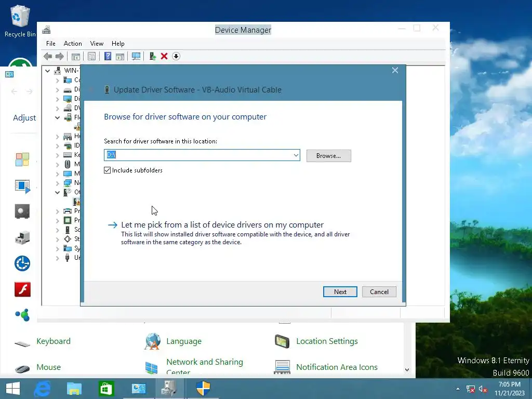Click the shield icon on the taskbar

tap(203, 389)
